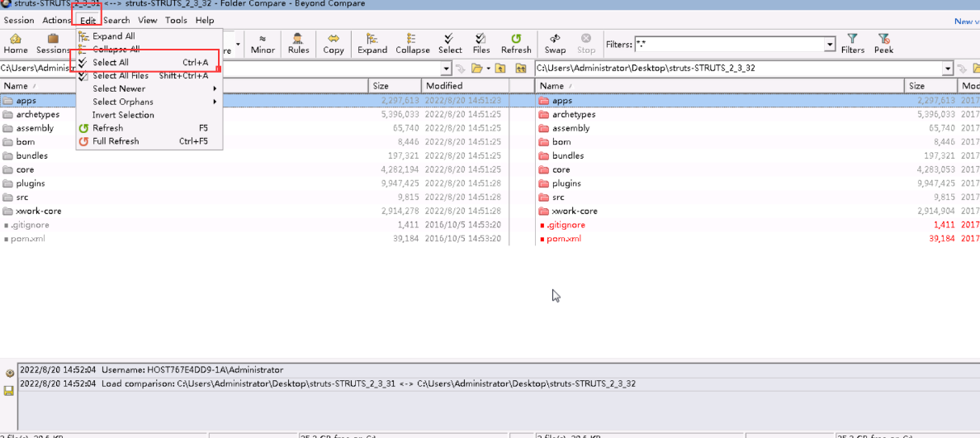Click the right folder path input field
980x438 pixels.
pyautogui.click(x=738, y=69)
